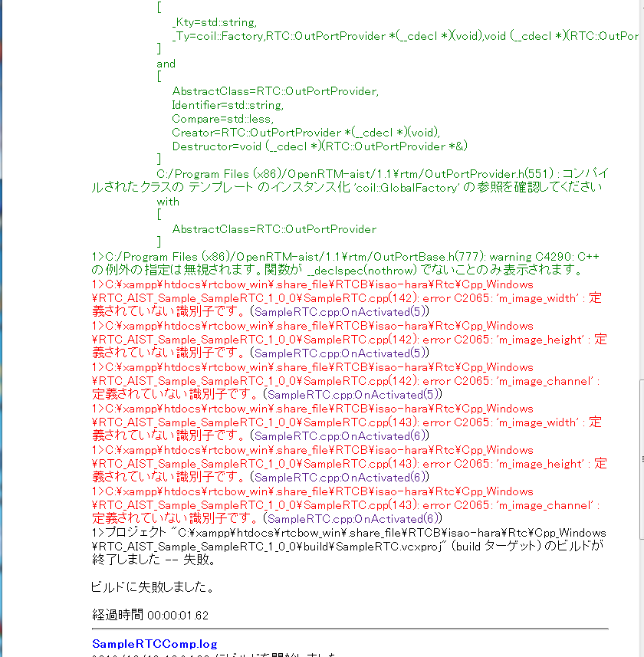Click 'AbstractClass=RTC::OutPortProvider' line below 'with'
Viewport: 644px width, 657px height.
pos(274,229)
